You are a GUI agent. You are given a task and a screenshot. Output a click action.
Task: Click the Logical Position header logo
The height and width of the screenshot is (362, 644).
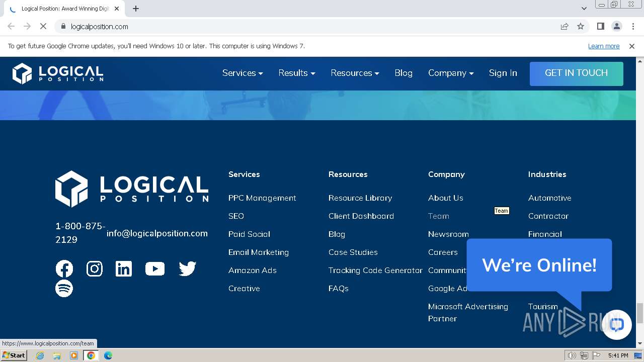pyautogui.click(x=58, y=73)
